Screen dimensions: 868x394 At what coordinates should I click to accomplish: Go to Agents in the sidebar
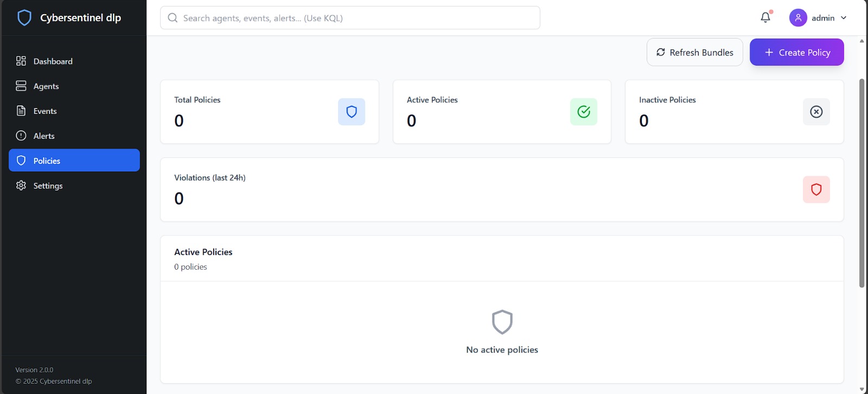click(x=46, y=86)
